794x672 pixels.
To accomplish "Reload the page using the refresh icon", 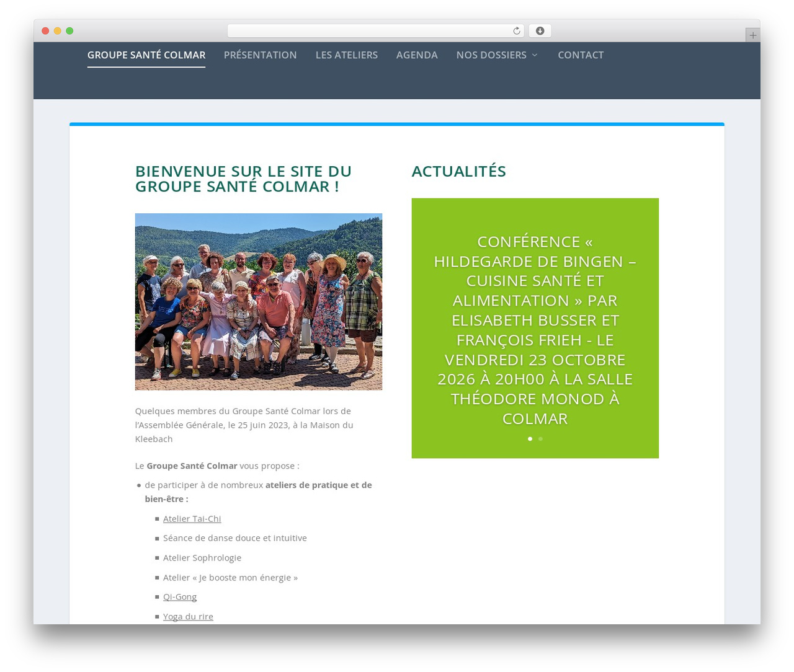I will coord(516,31).
